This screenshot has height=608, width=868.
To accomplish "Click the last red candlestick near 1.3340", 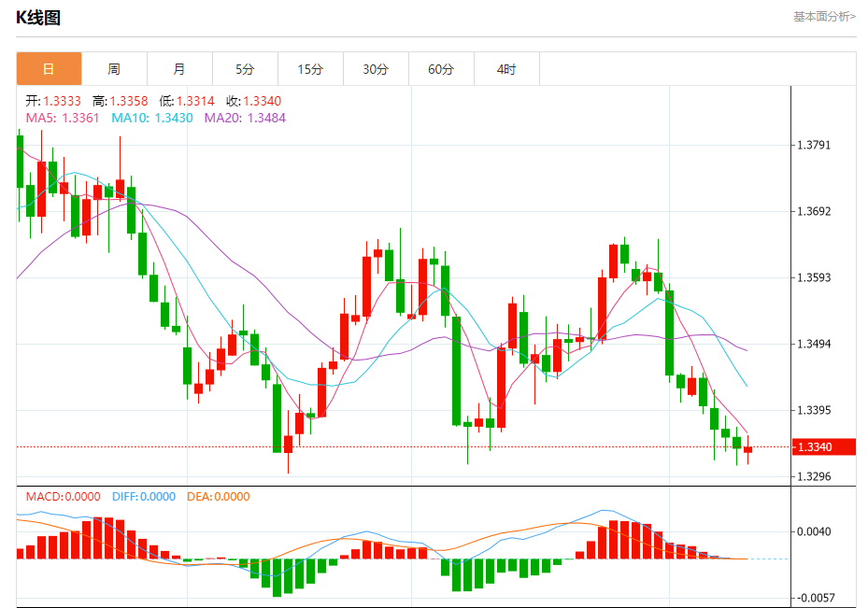I will click(747, 450).
